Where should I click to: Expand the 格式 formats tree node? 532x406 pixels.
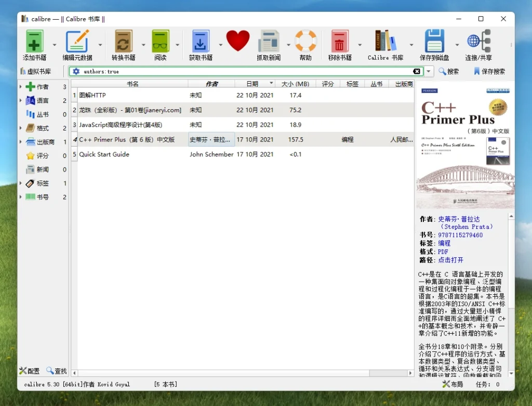(x=21, y=128)
